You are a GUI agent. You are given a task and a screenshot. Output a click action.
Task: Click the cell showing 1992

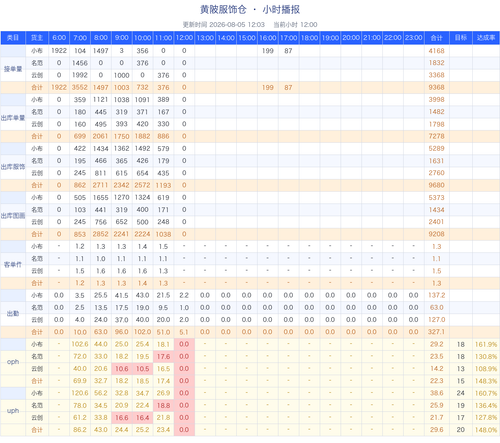(80, 75)
